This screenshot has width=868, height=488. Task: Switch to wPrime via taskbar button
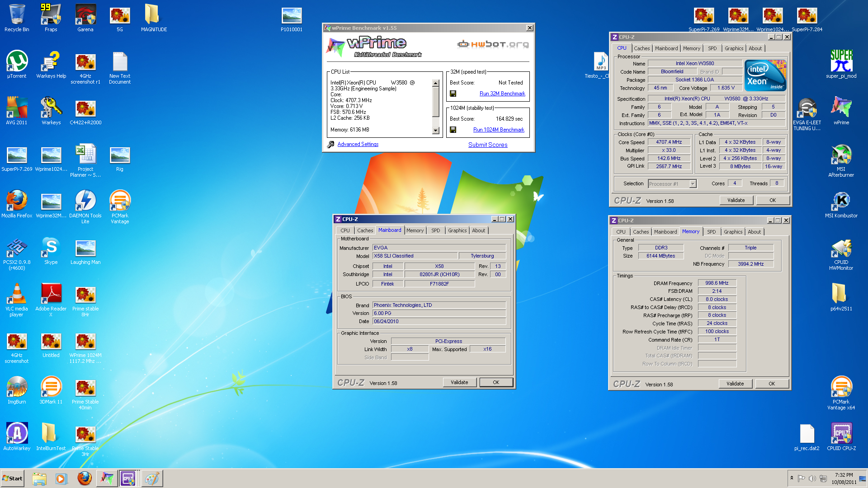tap(107, 478)
